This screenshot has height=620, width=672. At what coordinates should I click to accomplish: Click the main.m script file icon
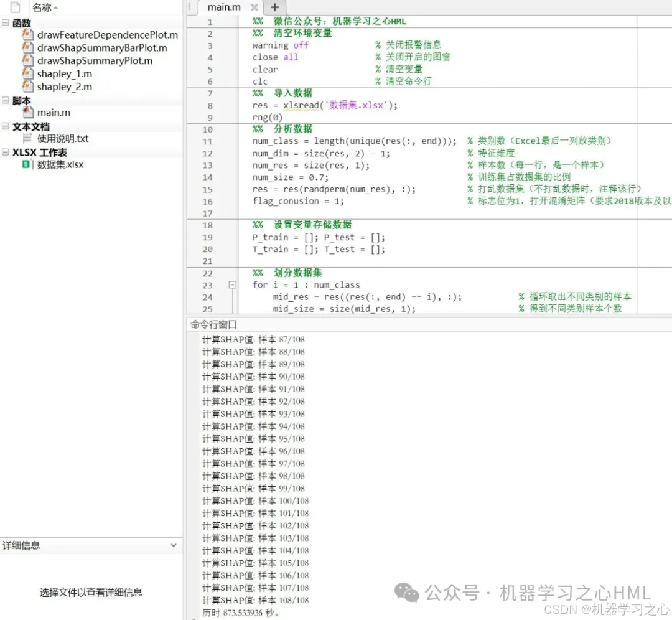[28, 112]
